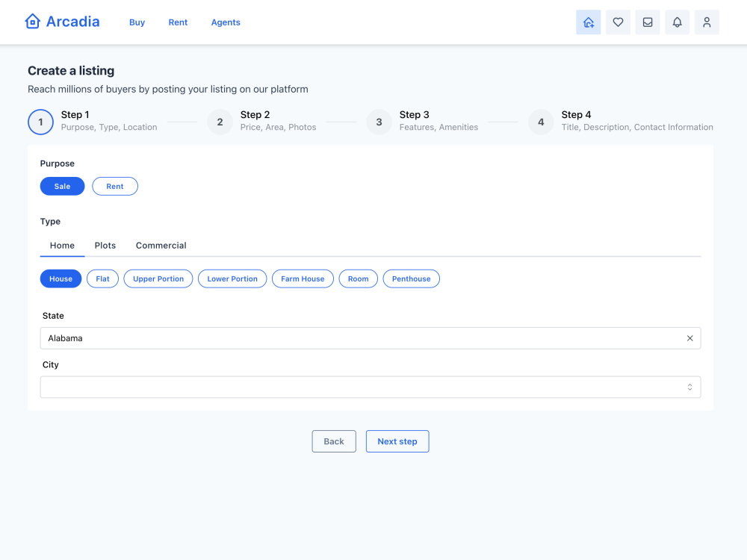The height and width of the screenshot is (560, 747).
Task: Click 'Price, Area, Photos' step description
Action: 278,127
